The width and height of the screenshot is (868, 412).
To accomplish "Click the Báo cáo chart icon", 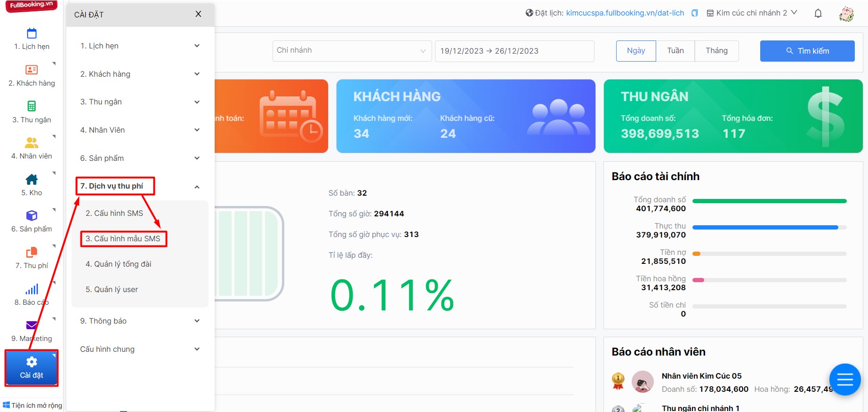I will (32, 289).
